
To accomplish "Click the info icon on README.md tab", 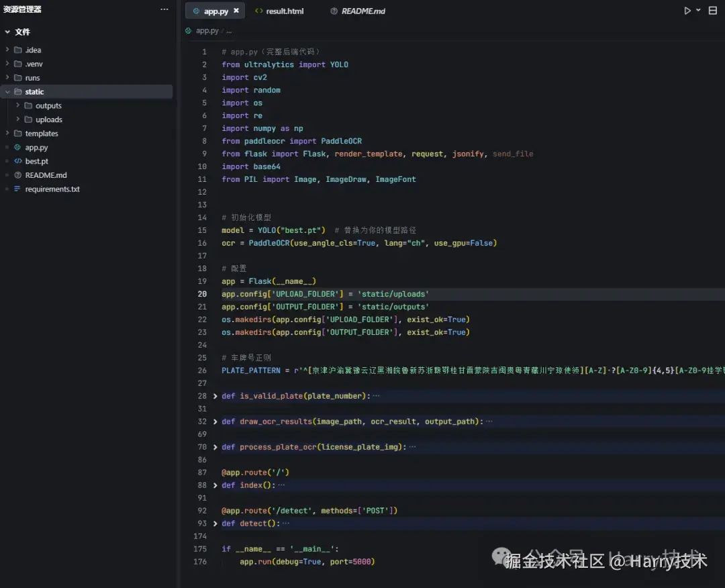I will 334,11.
